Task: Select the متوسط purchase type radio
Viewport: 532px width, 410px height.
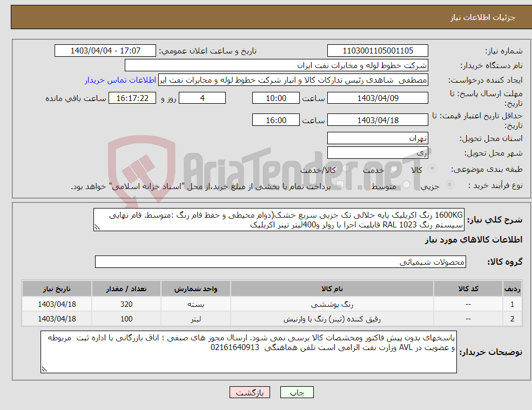Action: (406, 184)
